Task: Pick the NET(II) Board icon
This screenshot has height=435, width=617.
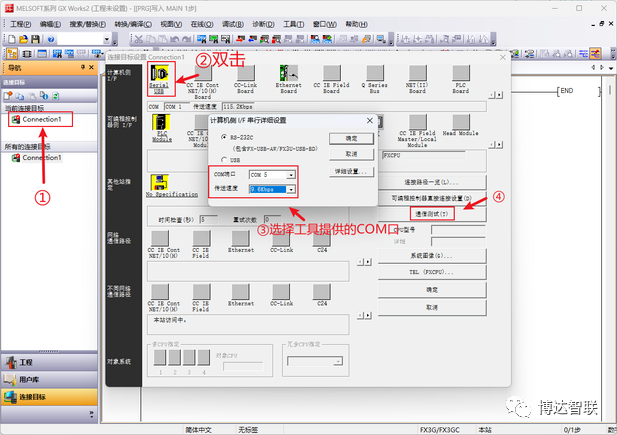Action: click(x=417, y=73)
